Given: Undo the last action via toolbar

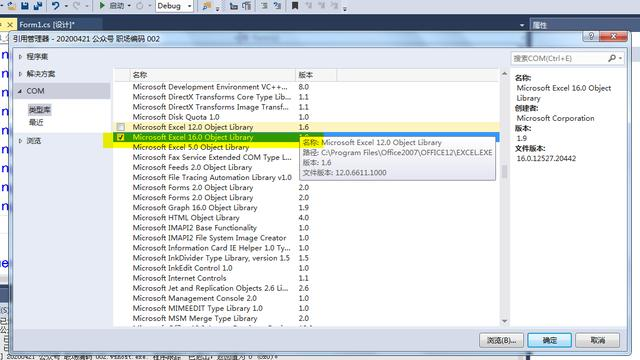Looking at the screenshot, I should click(x=56, y=6).
